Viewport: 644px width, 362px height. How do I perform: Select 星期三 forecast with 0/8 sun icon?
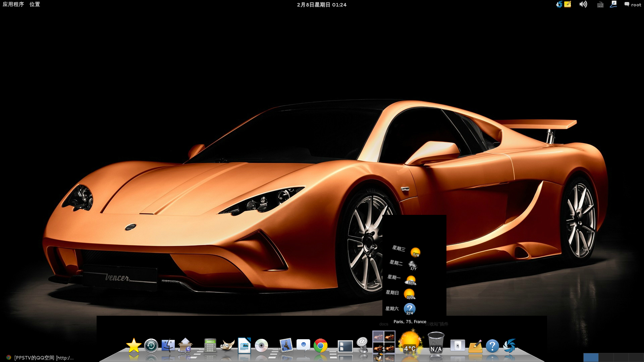pyautogui.click(x=406, y=250)
